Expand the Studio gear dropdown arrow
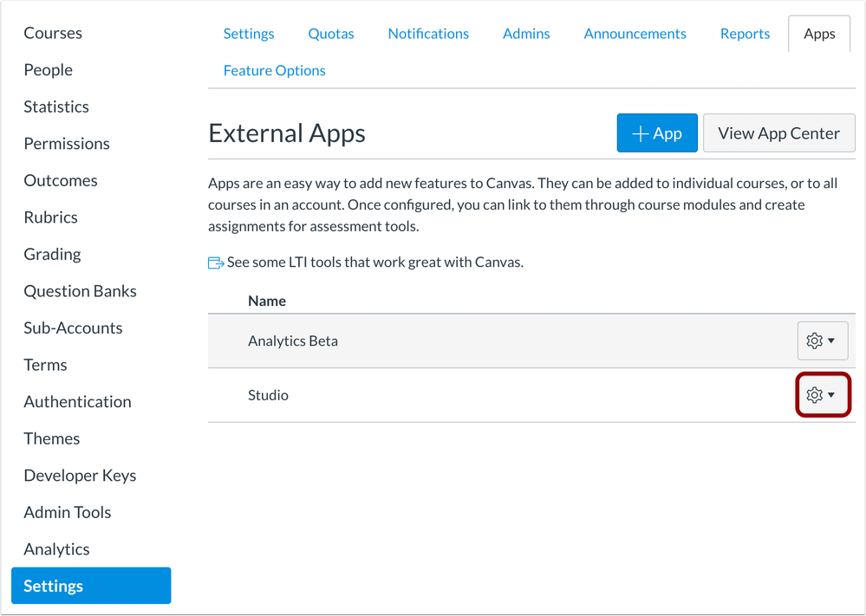 (831, 394)
